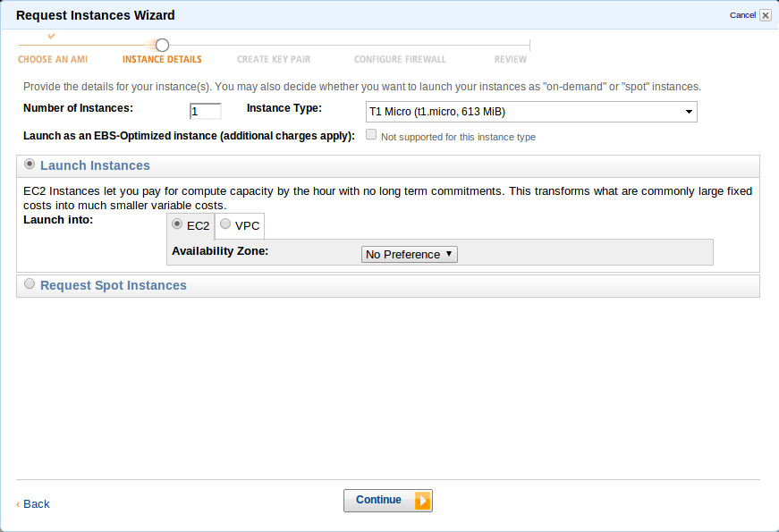Click the Number of Instances field
This screenshot has width=779, height=532.
[x=205, y=112]
